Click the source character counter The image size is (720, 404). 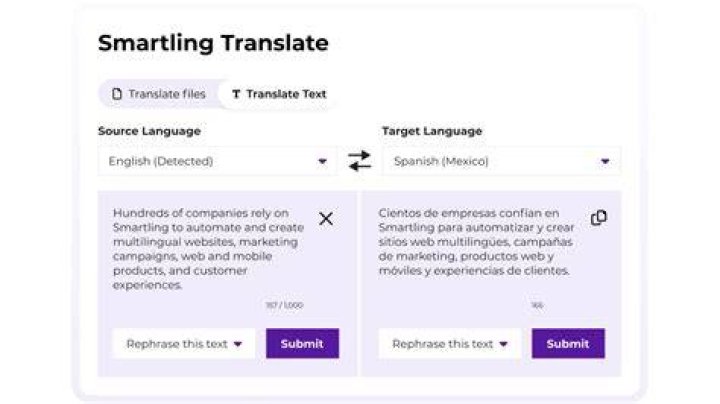click(284, 305)
